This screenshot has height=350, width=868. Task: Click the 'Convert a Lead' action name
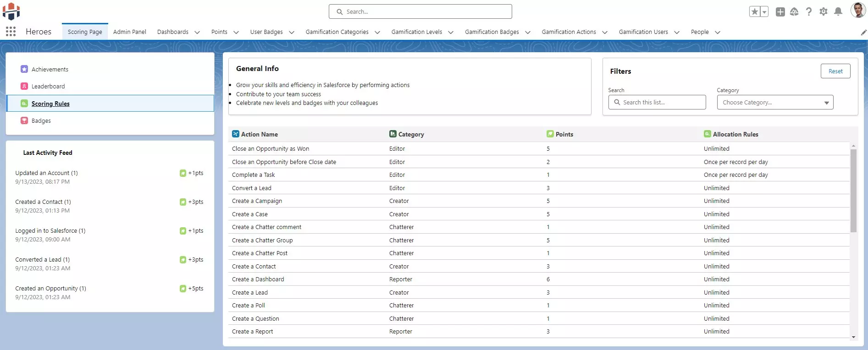[252, 188]
